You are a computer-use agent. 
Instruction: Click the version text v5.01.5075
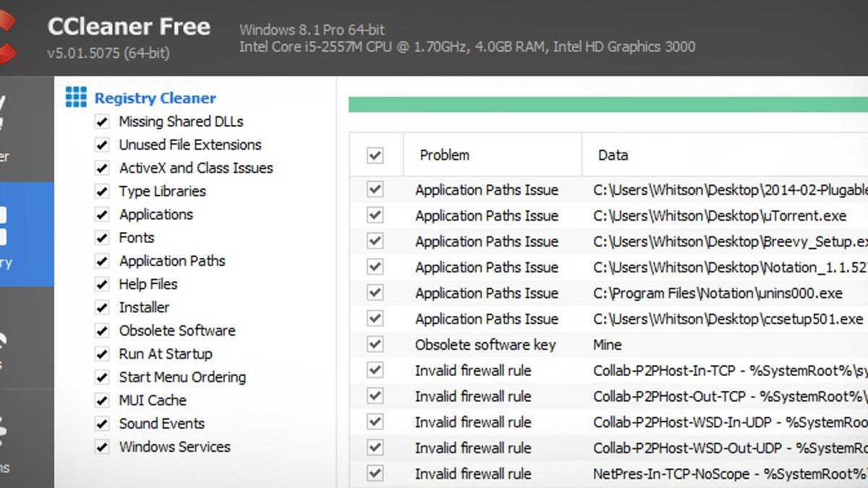[x=109, y=53]
